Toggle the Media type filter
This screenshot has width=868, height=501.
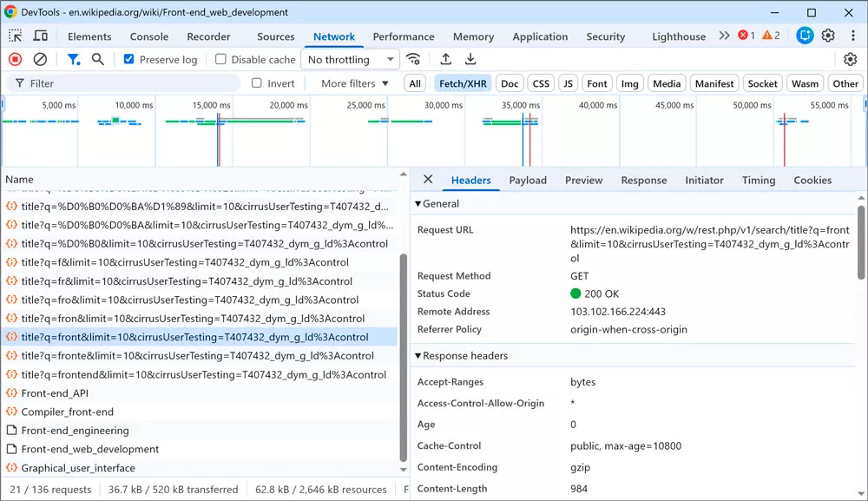point(667,83)
